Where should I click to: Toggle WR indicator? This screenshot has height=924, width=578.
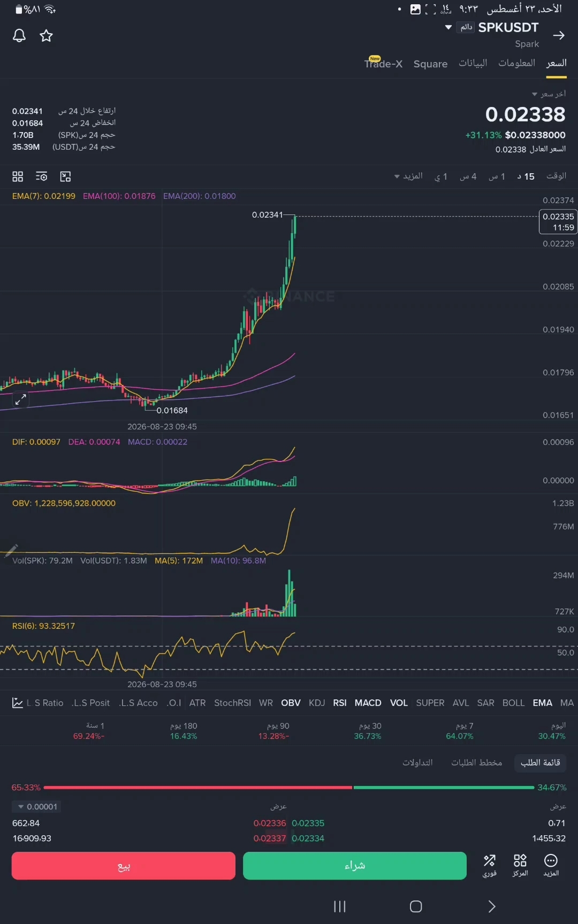(x=265, y=703)
